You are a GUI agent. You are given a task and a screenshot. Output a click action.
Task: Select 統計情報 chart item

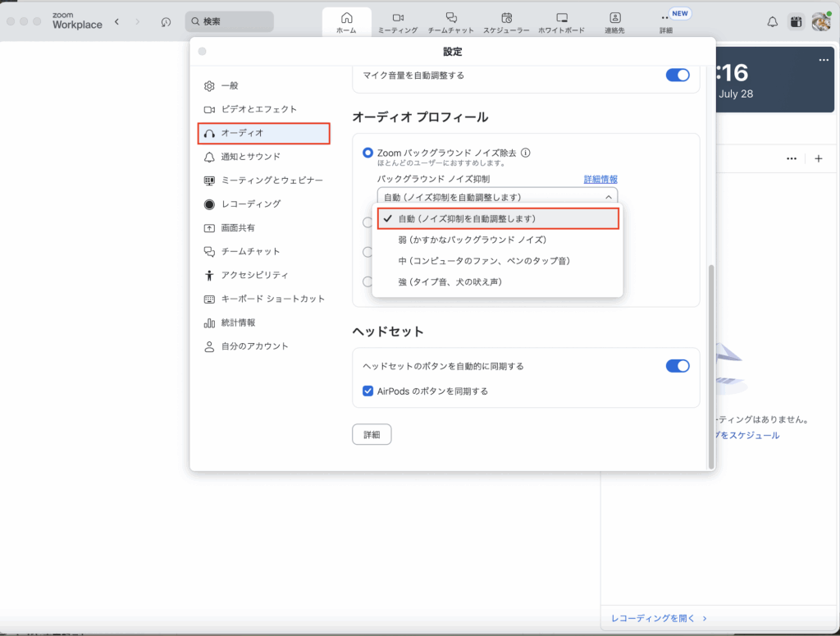coord(263,323)
